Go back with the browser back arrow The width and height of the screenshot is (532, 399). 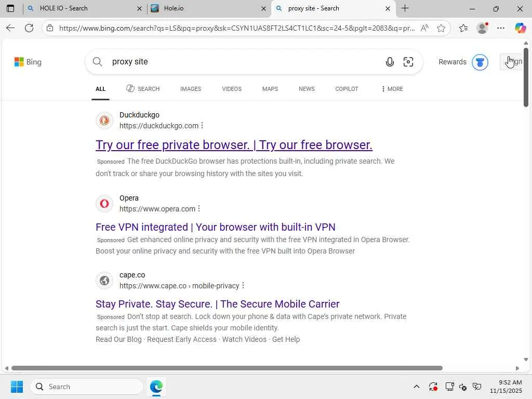pos(10,28)
